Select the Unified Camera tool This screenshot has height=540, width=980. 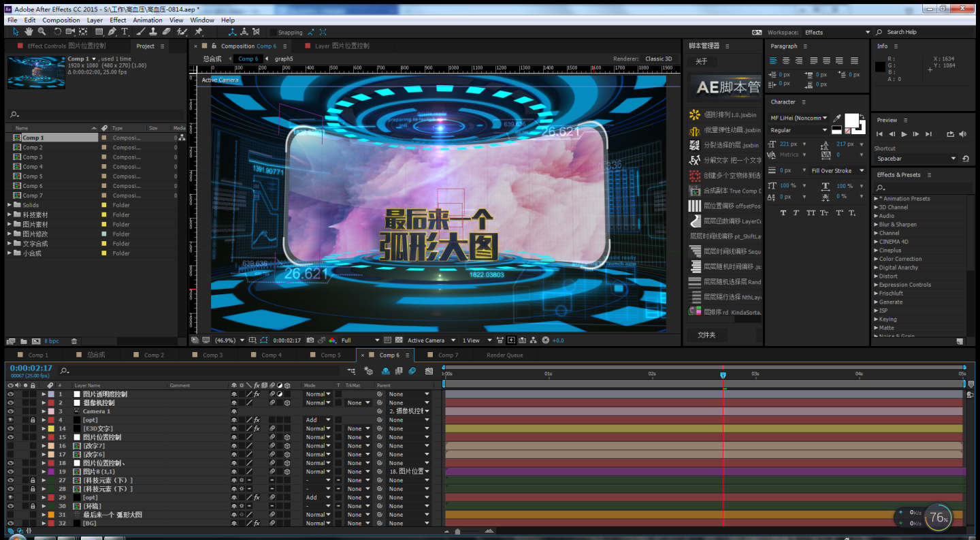click(x=71, y=32)
